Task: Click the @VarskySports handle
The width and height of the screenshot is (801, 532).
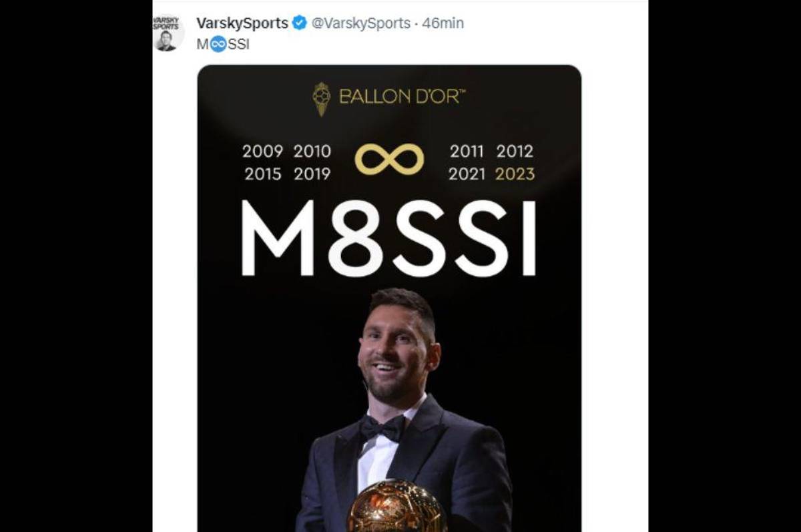Action: (x=361, y=22)
